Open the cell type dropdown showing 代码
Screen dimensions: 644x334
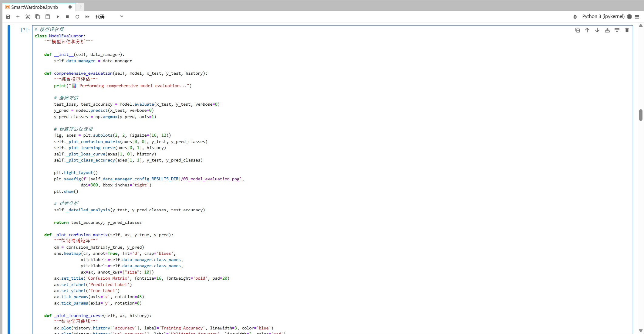[x=109, y=17]
